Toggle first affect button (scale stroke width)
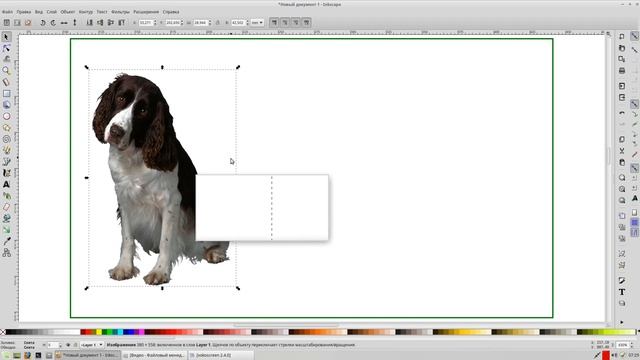 (274, 22)
